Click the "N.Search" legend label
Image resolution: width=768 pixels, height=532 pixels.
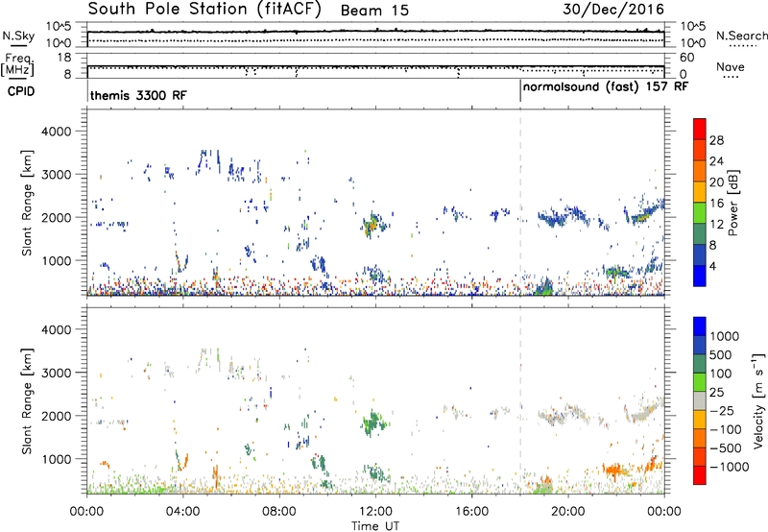pos(741,36)
